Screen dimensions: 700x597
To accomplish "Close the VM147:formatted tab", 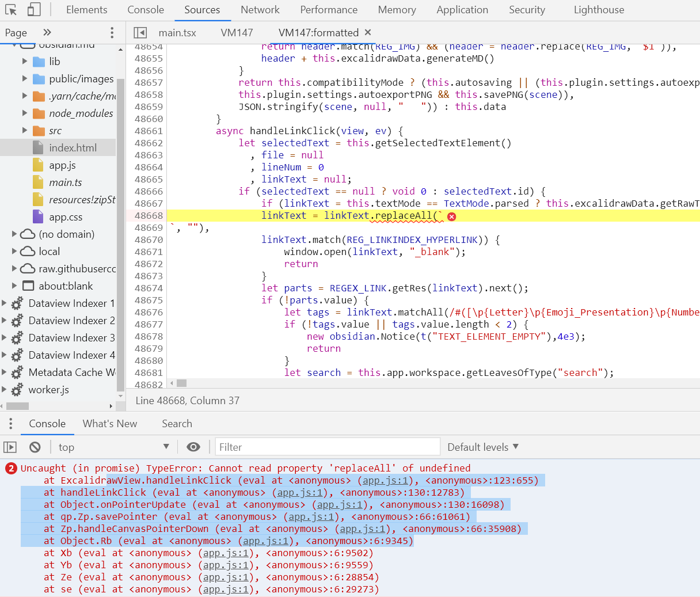I will pyautogui.click(x=368, y=32).
